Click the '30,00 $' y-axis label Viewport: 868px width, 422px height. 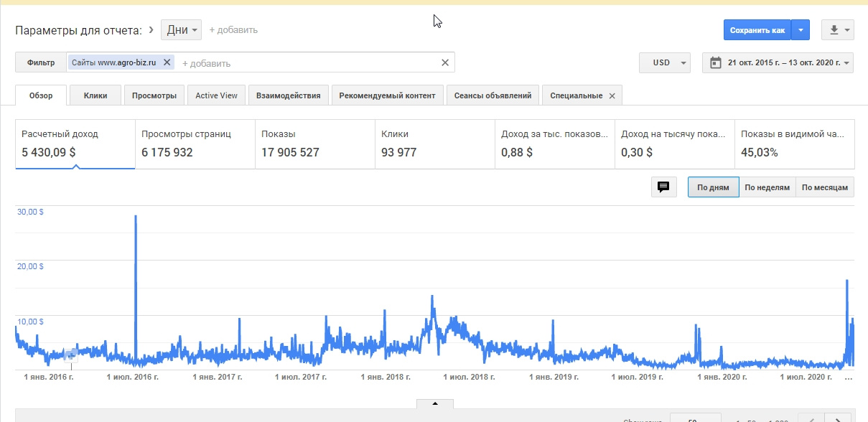coord(29,212)
